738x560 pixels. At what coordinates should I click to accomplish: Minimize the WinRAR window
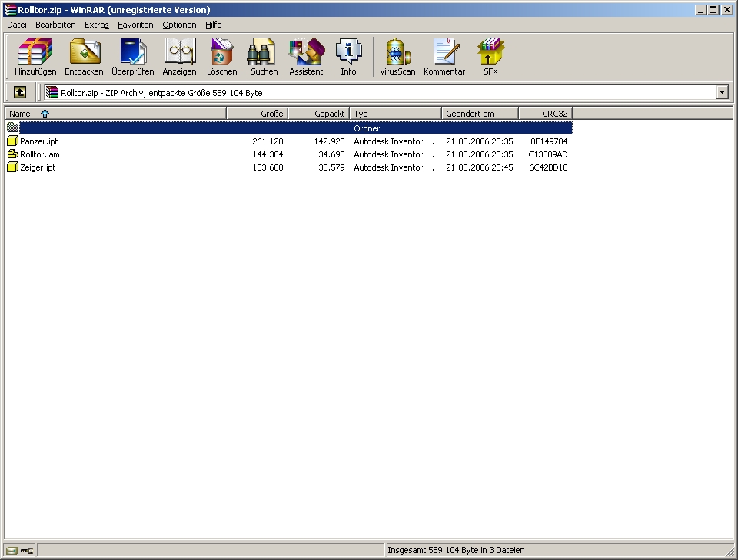[701, 10]
